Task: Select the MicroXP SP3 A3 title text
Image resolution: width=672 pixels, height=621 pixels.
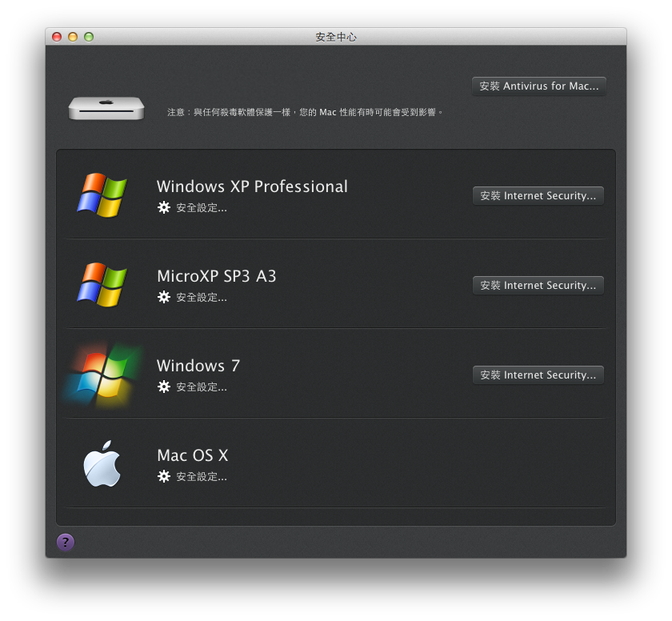Action: tap(217, 276)
